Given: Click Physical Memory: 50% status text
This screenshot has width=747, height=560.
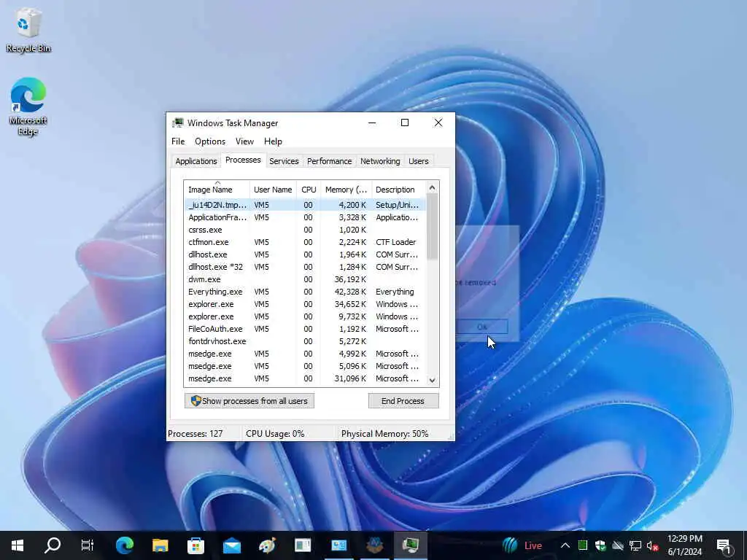Looking at the screenshot, I should 385,434.
